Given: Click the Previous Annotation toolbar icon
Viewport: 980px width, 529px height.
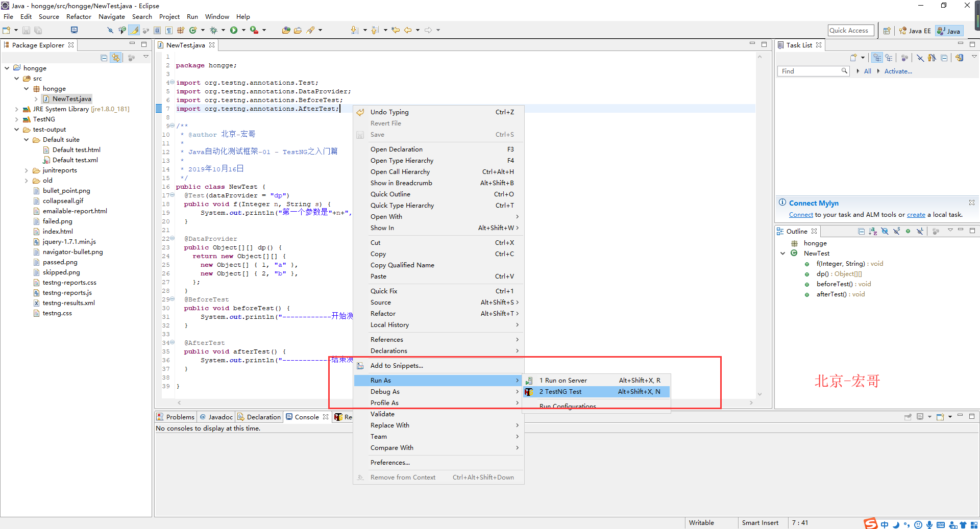Looking at the screenshot, I should pos(375,30).
